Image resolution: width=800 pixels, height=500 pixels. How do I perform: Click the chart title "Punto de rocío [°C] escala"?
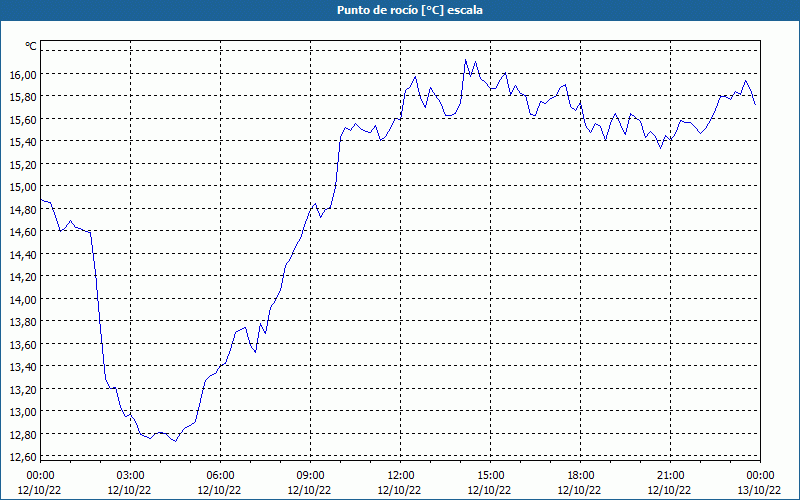coord(410,10)
